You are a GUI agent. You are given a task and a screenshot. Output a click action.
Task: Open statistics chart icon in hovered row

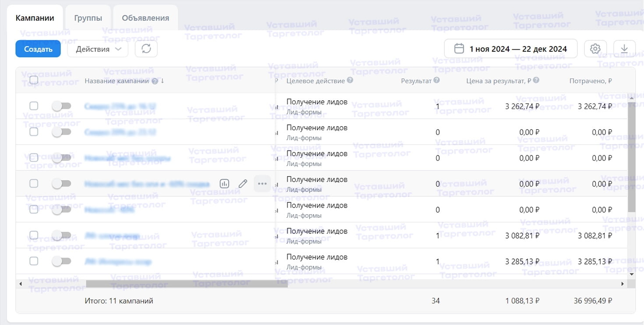pos(224,184)
